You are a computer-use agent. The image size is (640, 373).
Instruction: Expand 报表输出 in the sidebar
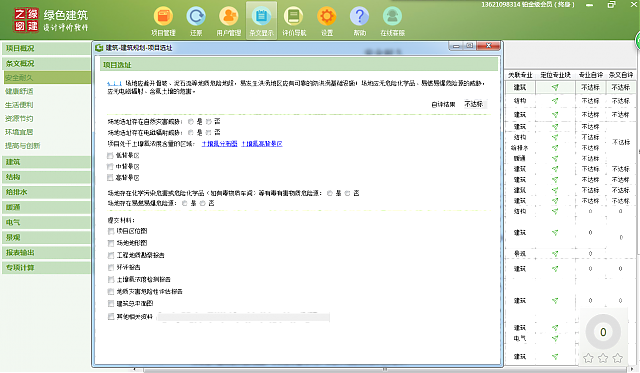tap(46, 253)
